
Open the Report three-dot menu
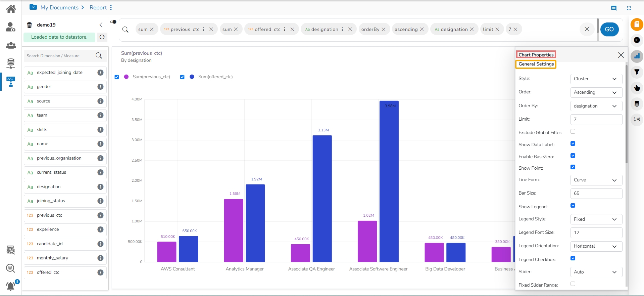tap(111, 7)
